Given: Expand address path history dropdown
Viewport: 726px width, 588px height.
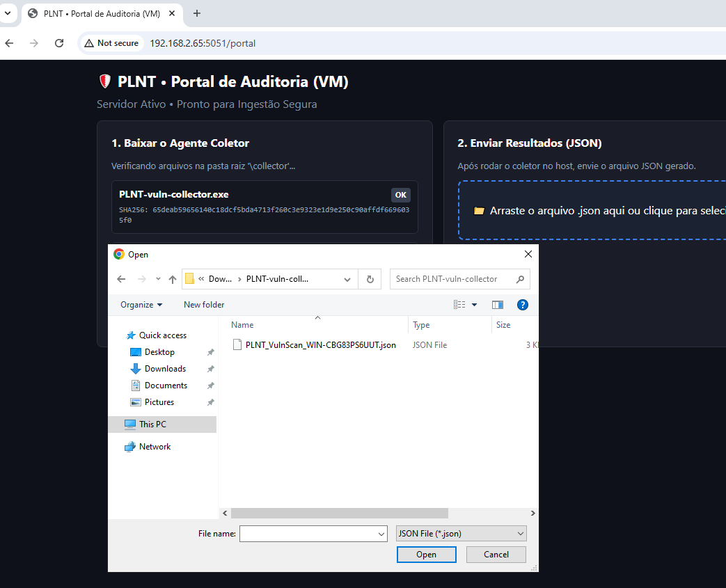Looking at the screenshot, I should (x=347, y=279).
